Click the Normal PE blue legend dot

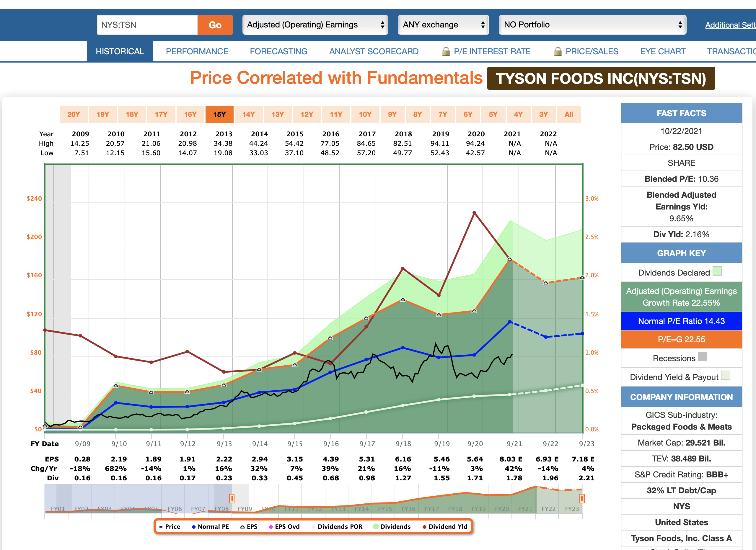(x=193, y=527)
